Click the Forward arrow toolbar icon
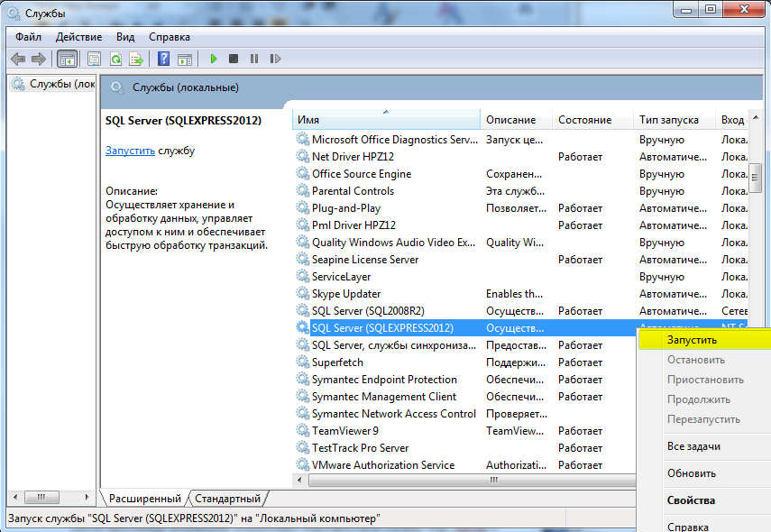 (x=39, y=59)
